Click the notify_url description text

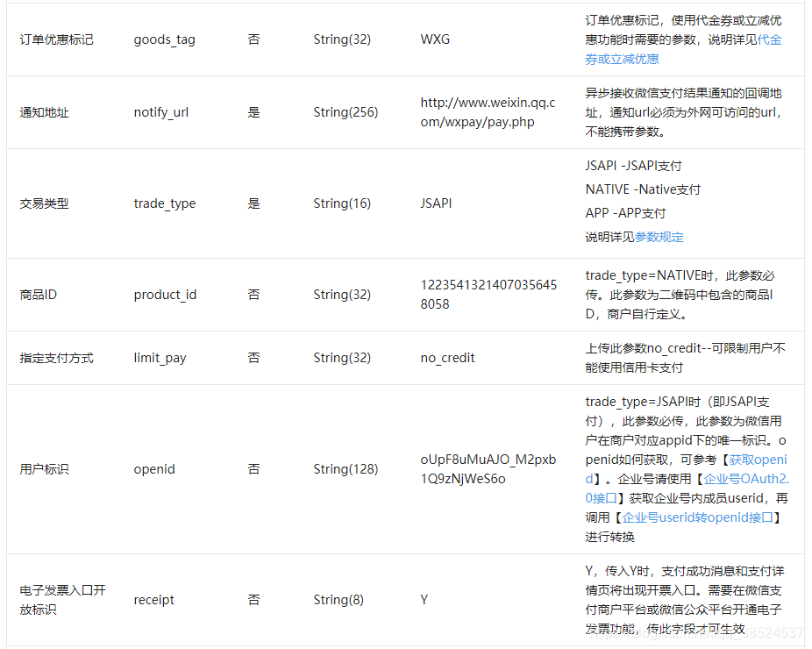(x=684, y=112)
